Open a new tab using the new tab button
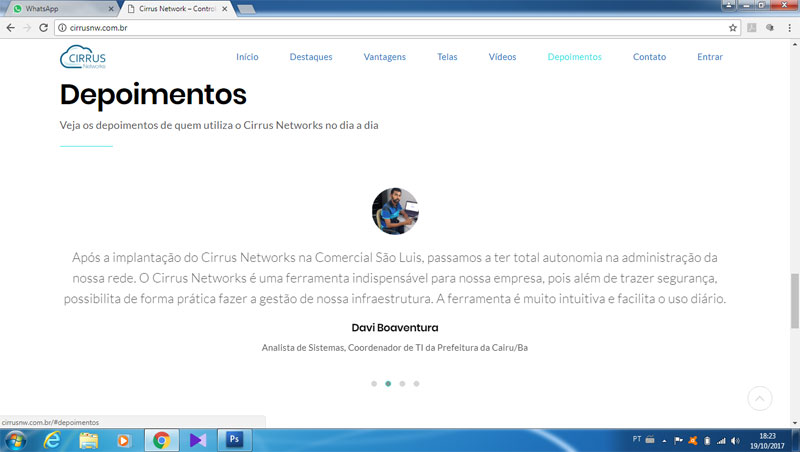This screenshot has width=800, height=452. [x=246, y=9]
